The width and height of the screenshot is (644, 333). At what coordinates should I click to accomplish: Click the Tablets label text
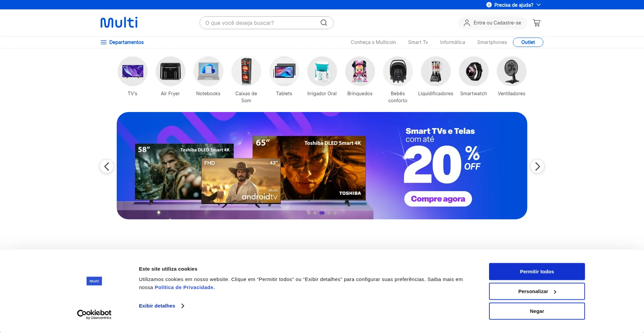(x=284, y=94)
